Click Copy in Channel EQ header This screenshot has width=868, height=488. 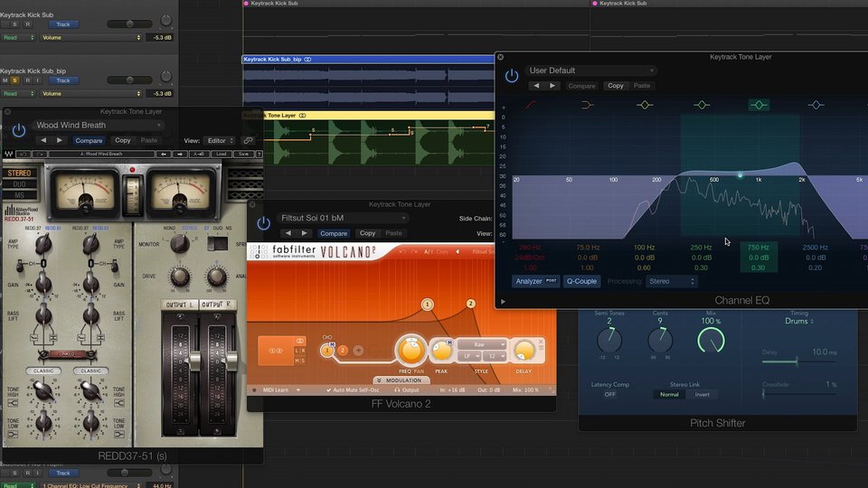pyautogui.click(x=615, y=86)
